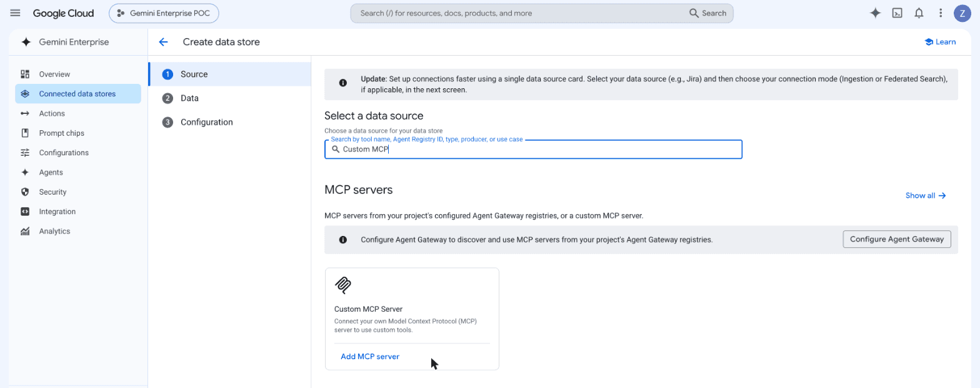Click the data source search field

click(533, 149)
